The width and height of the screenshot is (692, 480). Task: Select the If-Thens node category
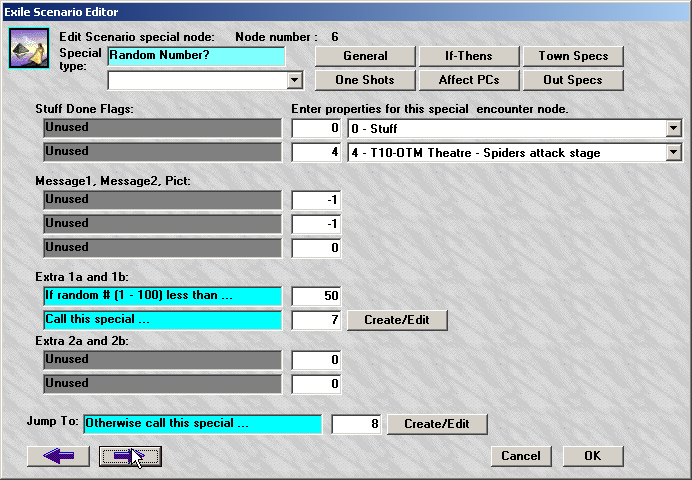pos(468,56)
